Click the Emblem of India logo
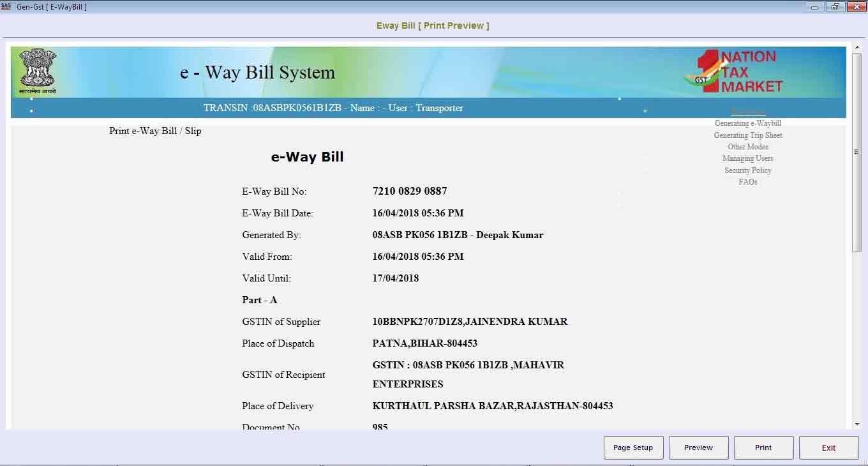Screen dimensions: 868x466 38,71
